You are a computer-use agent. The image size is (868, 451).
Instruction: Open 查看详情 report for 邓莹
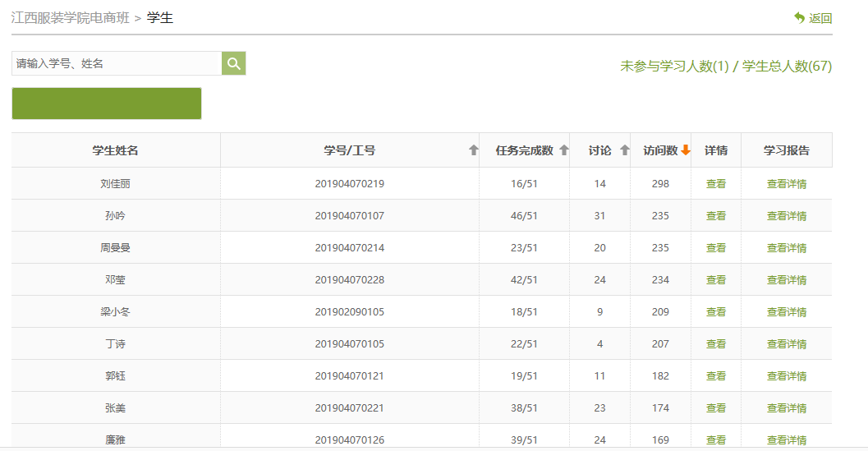point(786,280)
